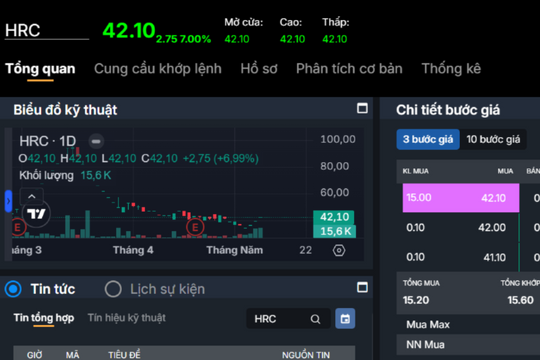Click the TradingView logo on the chart
Image resolution: width=540 pixels, height=360 pixels.
[36, 214]
